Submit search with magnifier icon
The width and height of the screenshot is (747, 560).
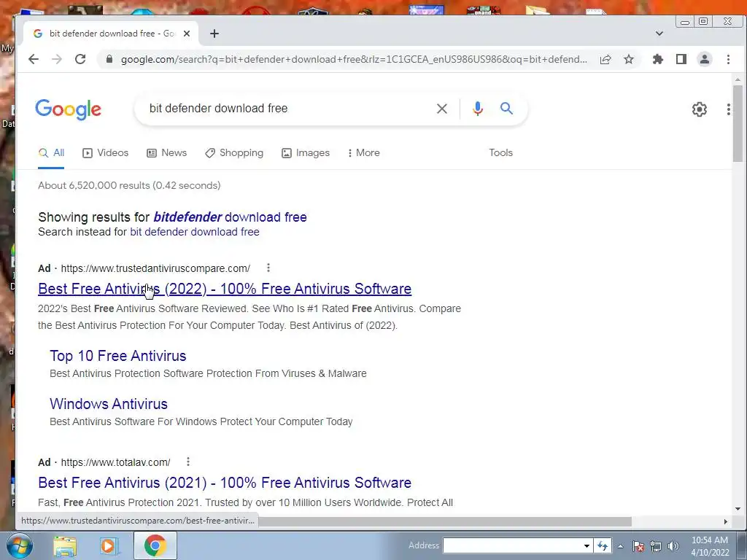coord(506,109)
